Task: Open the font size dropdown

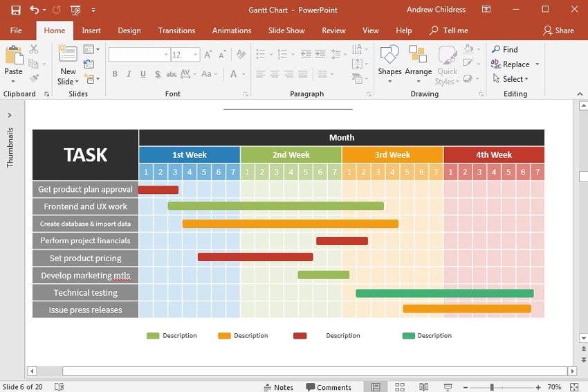Action: point(195,55)
